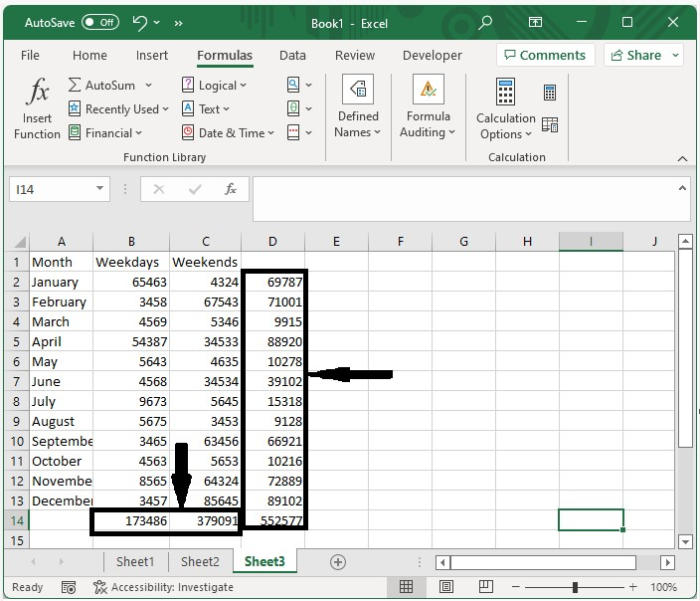
Task: Expand the Share dropdown arrow
Action: [675, 55]
